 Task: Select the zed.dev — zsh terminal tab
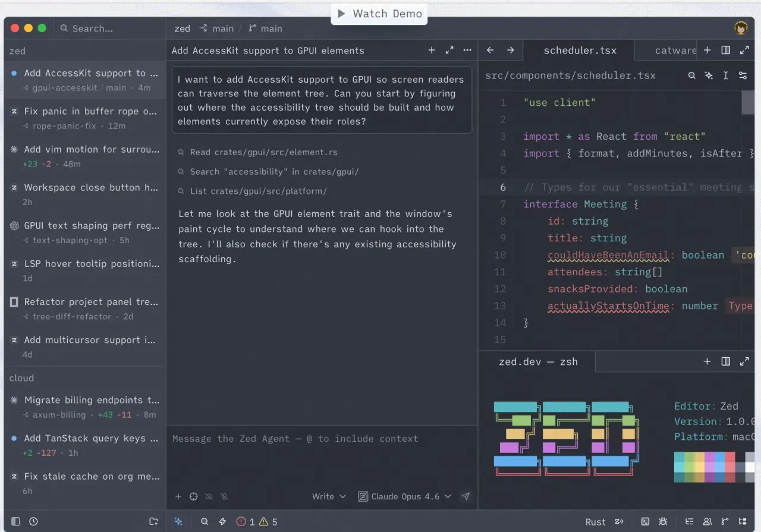click(x=538, y=361)
